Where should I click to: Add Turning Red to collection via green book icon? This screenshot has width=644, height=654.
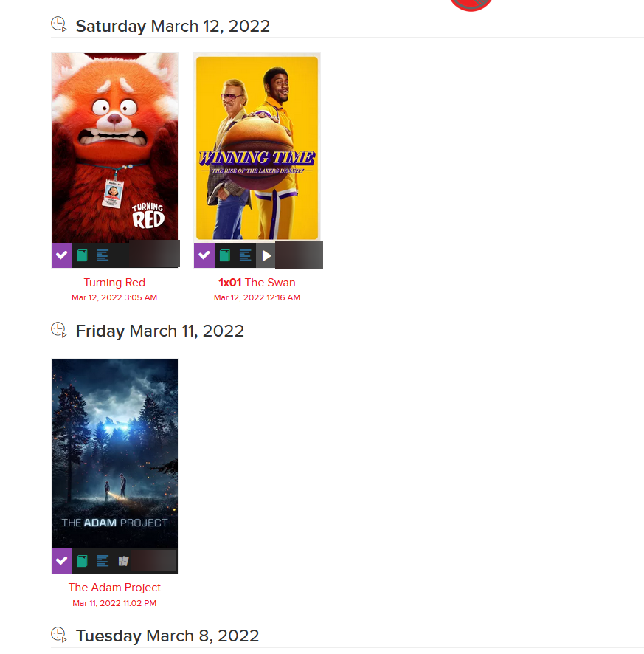click(82, 255)
